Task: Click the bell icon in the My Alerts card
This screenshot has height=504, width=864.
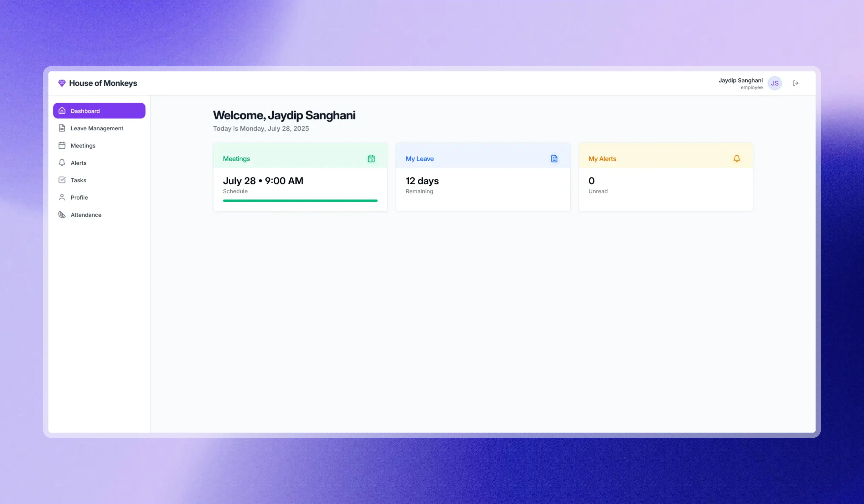Action: click(x=736, y=159)
